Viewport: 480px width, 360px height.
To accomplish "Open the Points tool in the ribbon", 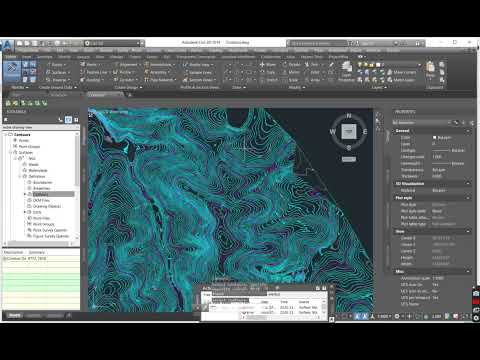I will tap(56, 64).
